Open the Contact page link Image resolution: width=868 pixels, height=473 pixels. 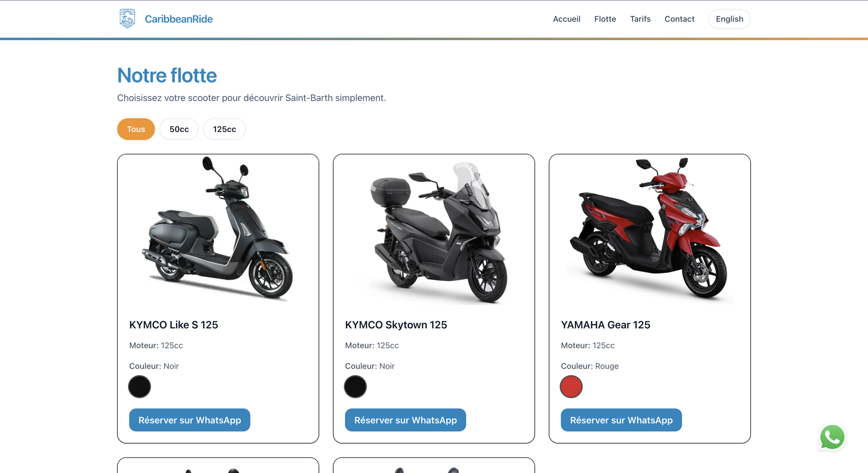pos(679,19)
